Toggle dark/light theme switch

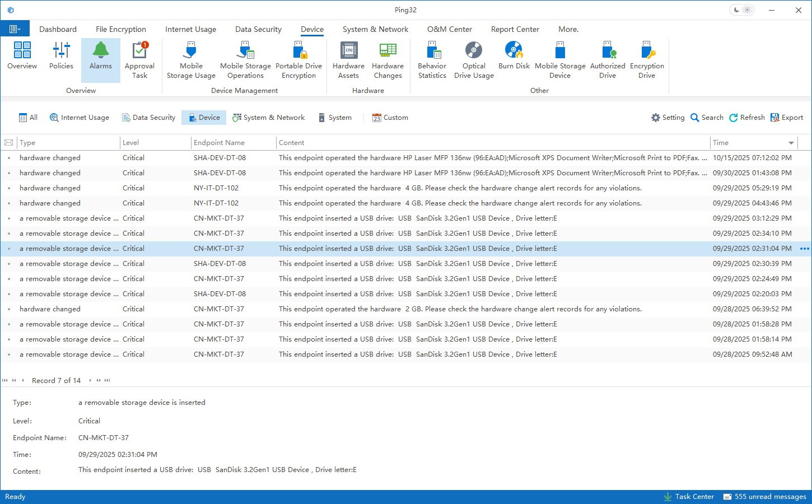point(742,10)
